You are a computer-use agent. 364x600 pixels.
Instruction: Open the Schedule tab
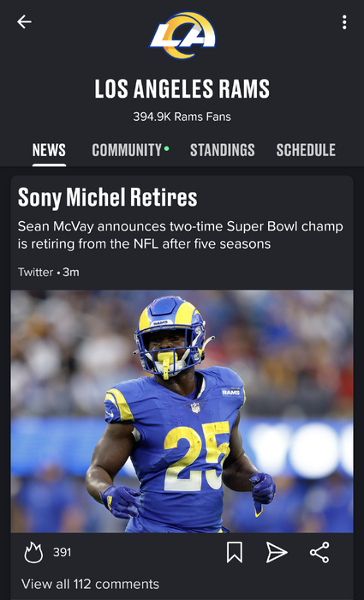pos(306,150)
